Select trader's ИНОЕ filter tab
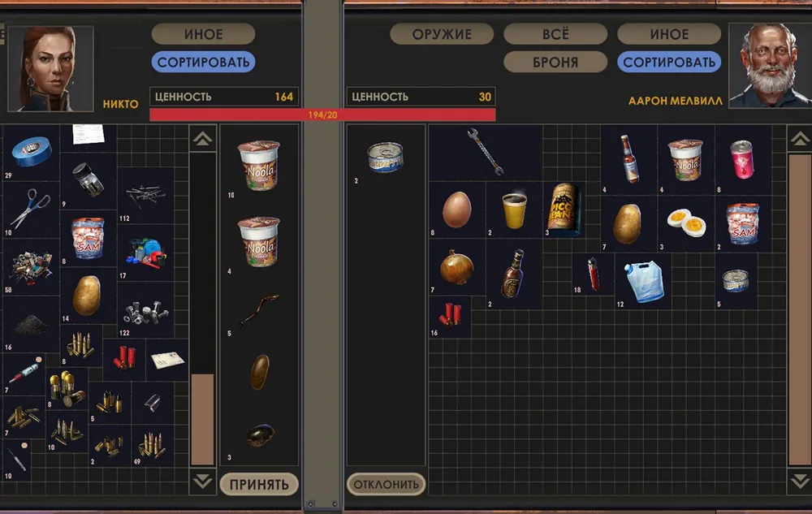Screen dimensions: 812x514 point(669,34)
